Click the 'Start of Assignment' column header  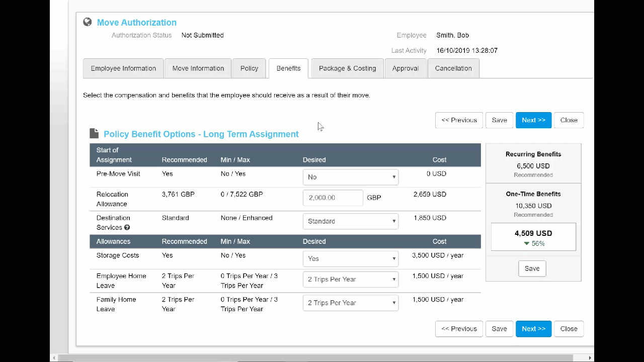click(114, 155)
